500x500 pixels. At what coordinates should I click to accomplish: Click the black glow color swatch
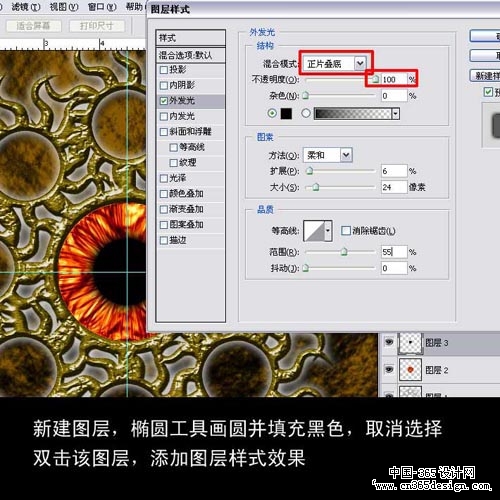pos(286,113)
